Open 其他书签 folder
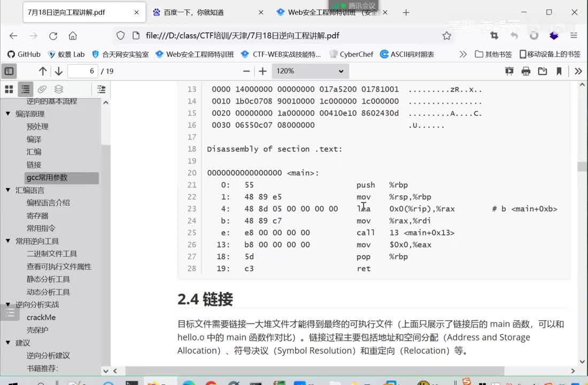 pyautogui.click(x=493, y=55)
